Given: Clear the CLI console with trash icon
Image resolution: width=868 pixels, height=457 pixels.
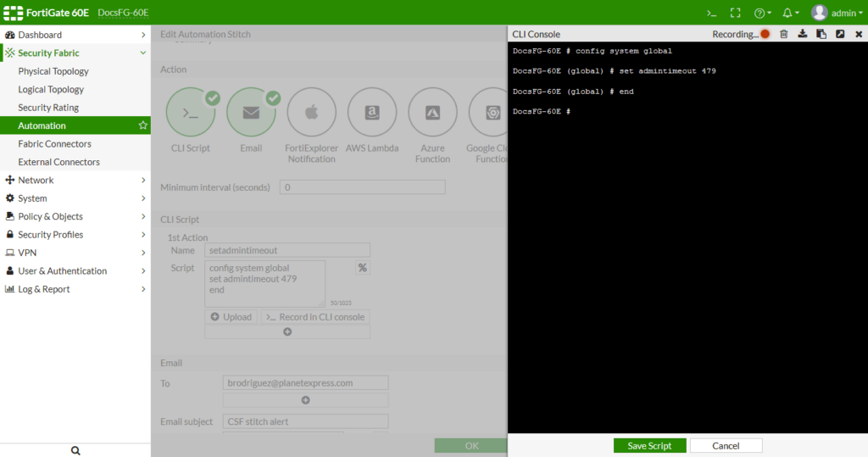Looking at the screenshot, I should (783, 34).
